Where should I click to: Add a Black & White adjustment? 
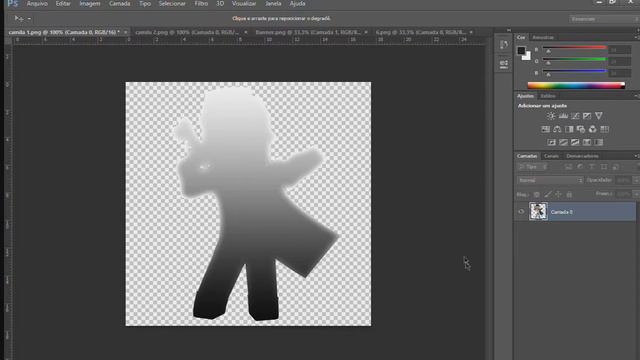569,129
